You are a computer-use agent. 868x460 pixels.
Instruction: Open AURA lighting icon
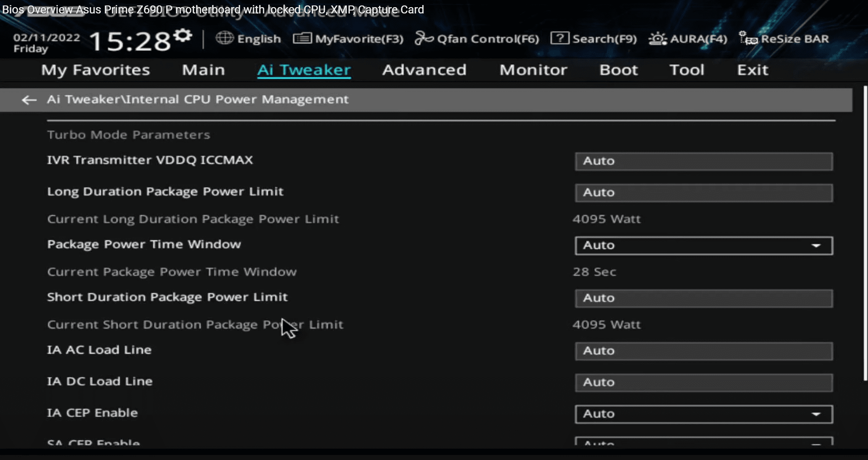658,39
